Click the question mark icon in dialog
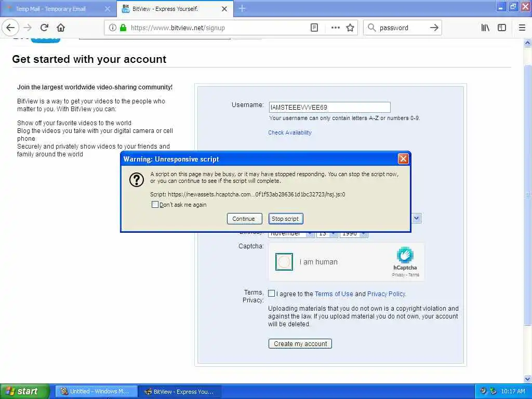The image size is (532, 399). click(137, 179)
